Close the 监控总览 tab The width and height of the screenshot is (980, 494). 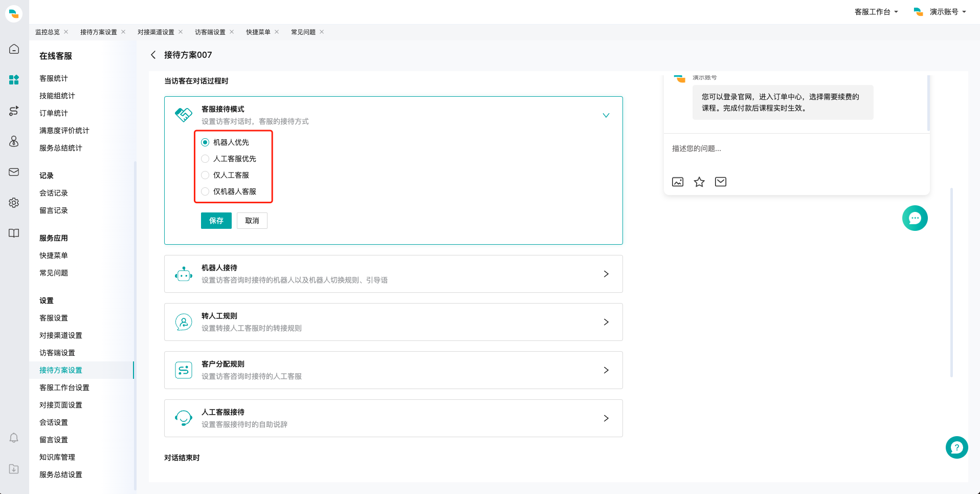[x=66, y=32]
